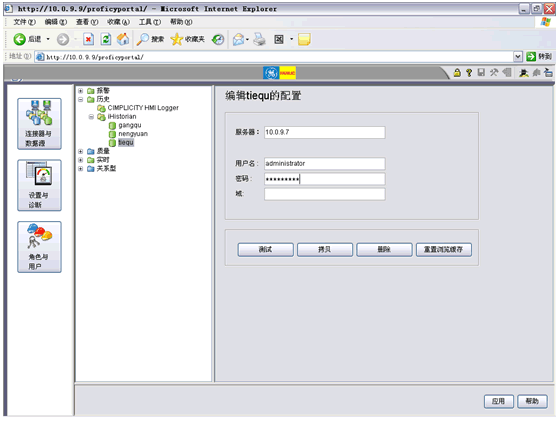The height and width of the screenshot is (423, 559).
Task: Click the IE refresh page icon
Action: [106, 39]
